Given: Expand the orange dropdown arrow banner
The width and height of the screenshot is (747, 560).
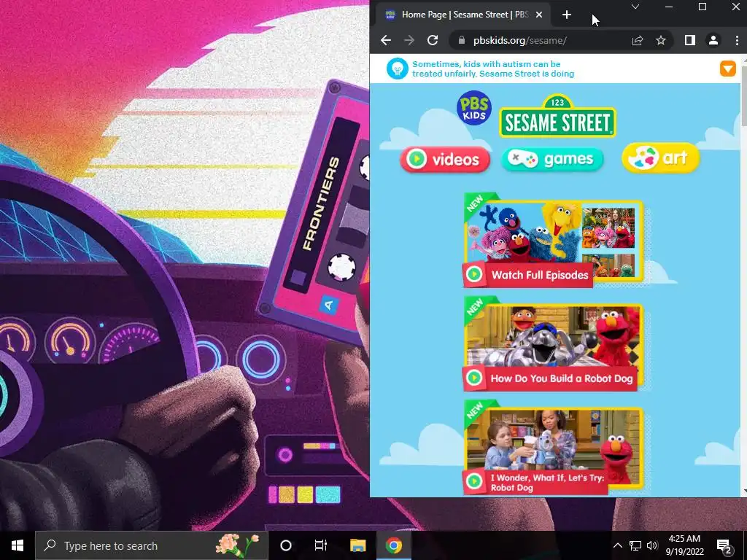Looking at the screenshot, I should (727, 69).
